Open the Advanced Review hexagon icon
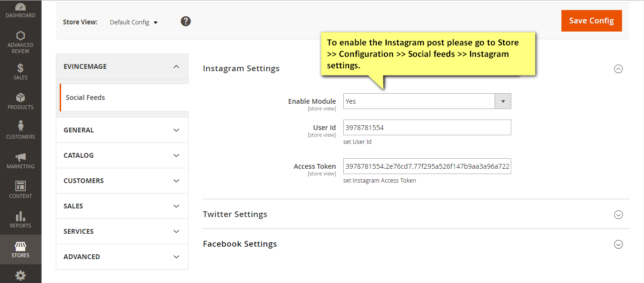This screenshot has width=644, height=283. (21, 36)
